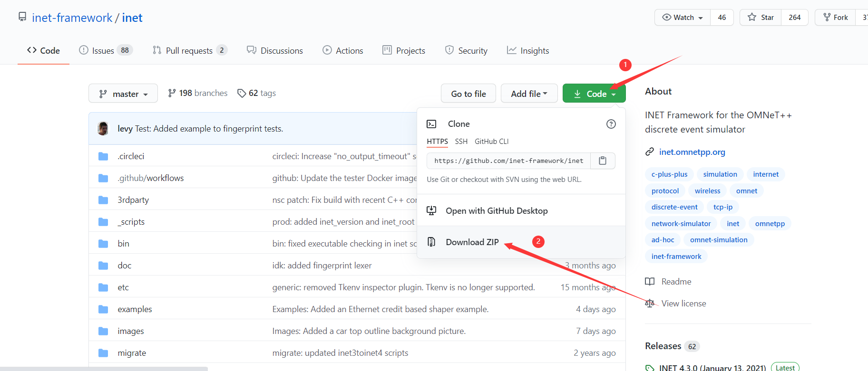The image size is (868, 371).
Task: Open the commit message 'Test: Added example to fingerprint tests.'
Action: pos(209,129)
